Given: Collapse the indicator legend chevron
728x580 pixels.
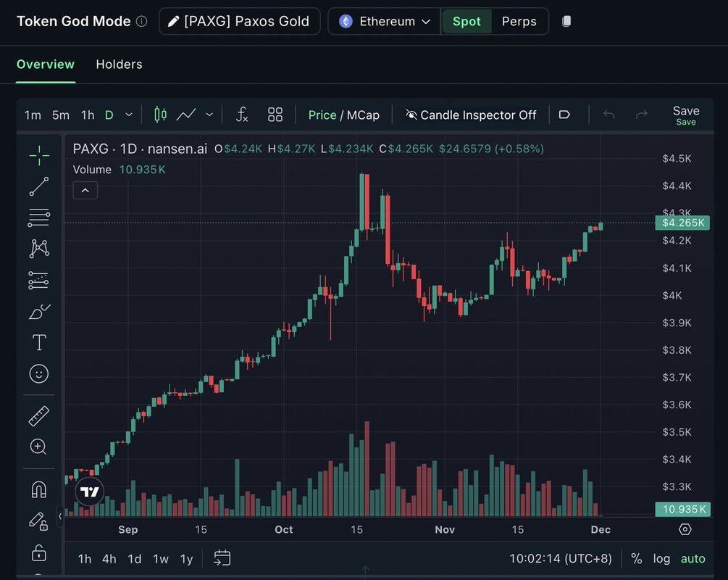Looking at the screenshot, I should point(85,191).
